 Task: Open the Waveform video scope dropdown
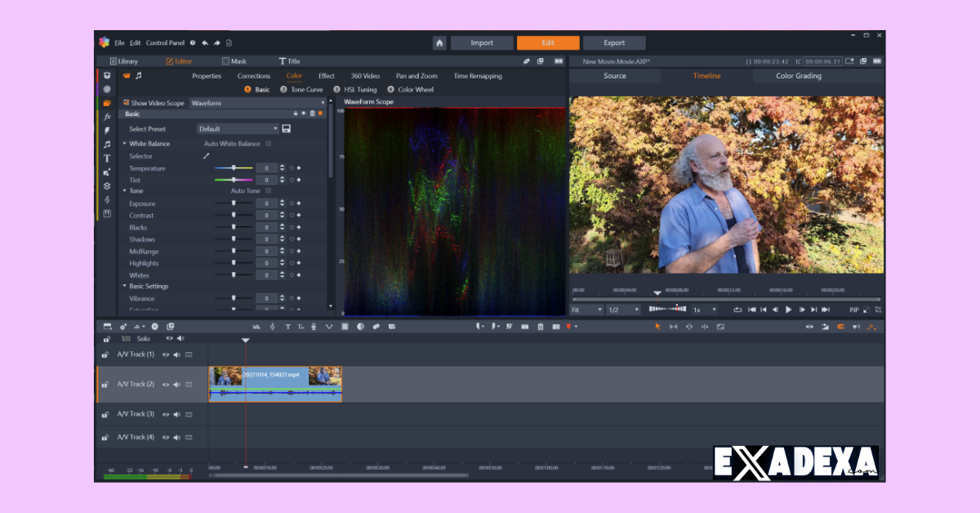tap(257, 103)
